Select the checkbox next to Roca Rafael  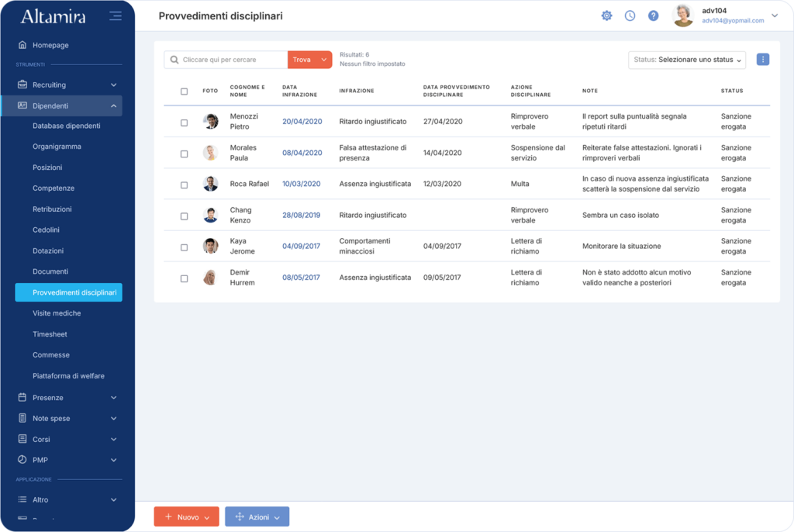pos(184,185)
